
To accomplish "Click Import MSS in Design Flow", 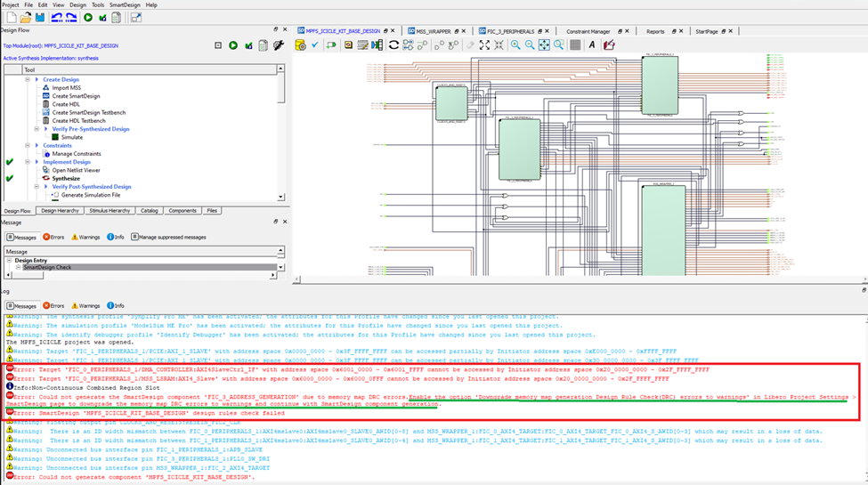I will click(x=67, y=87).
